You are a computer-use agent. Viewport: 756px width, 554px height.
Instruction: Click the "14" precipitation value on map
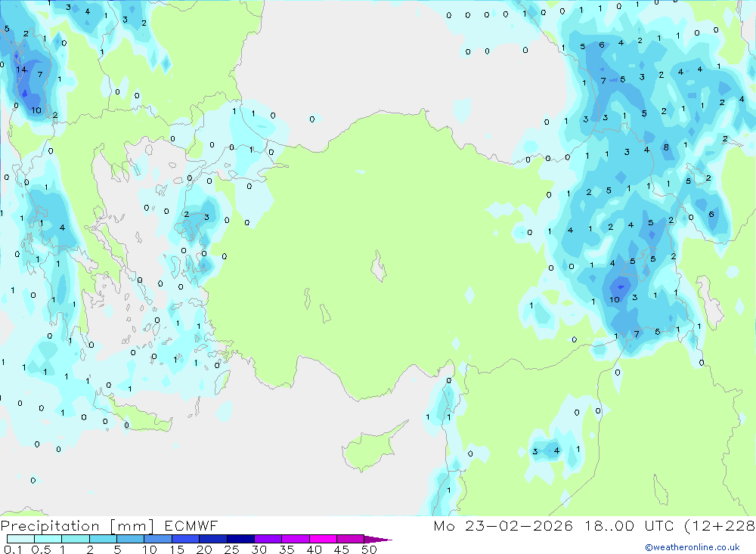pyautogui.click(x=21, y=70)
